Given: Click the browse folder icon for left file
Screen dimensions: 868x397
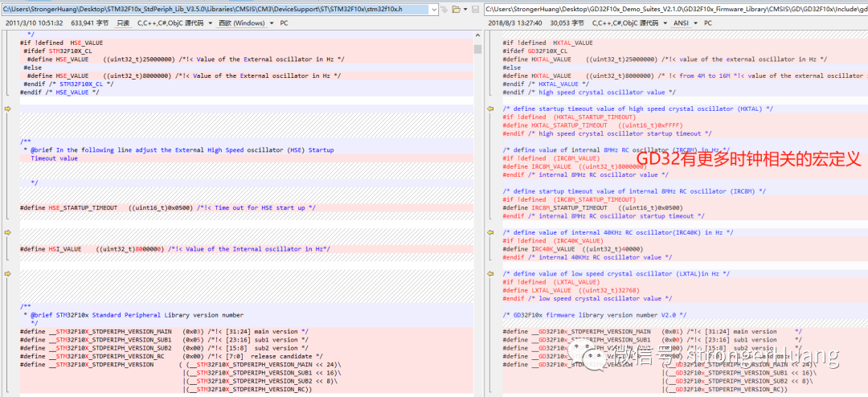Looking at the screenshot, I should pos(455,10).
